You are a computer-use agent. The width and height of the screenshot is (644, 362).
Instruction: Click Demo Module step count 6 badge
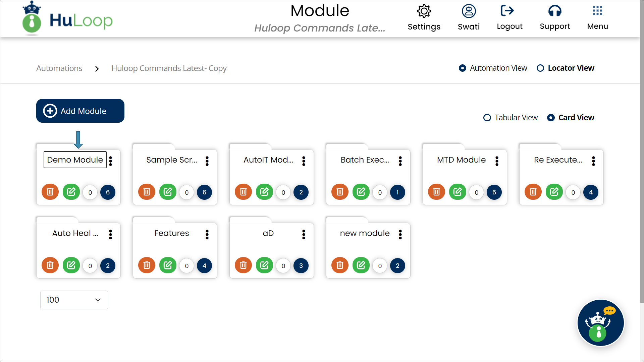pyautogui.click(x=108, y=192)
